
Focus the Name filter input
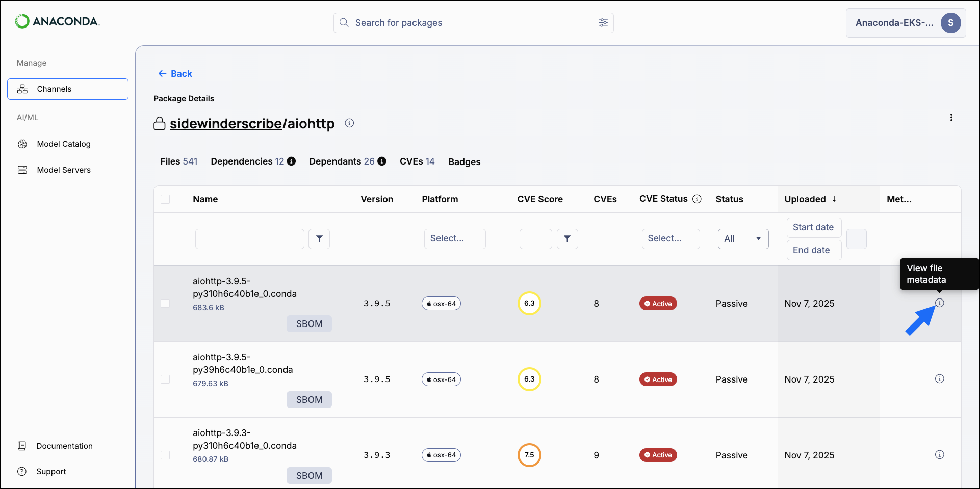pyautogui.click(x=250, y=239)
